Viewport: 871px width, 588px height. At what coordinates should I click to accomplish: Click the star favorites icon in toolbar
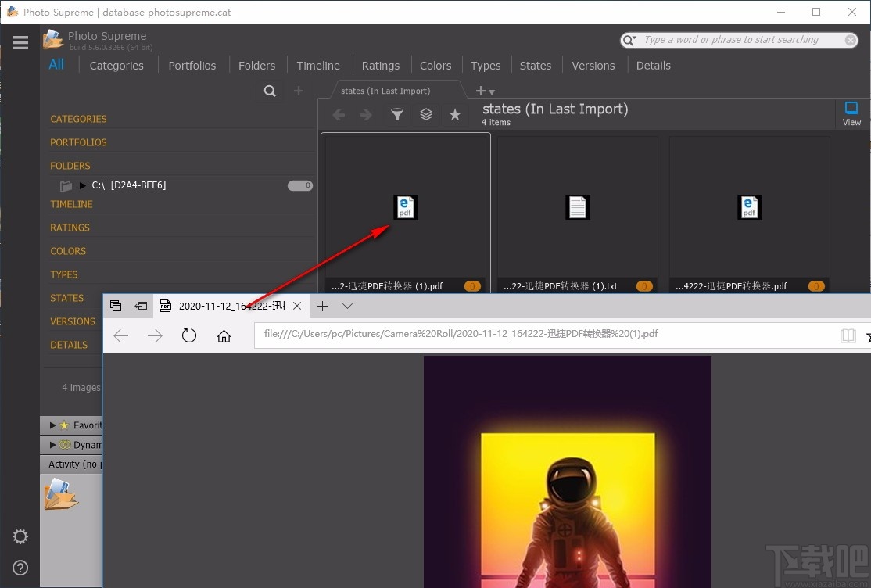click(x=454, y=115)
